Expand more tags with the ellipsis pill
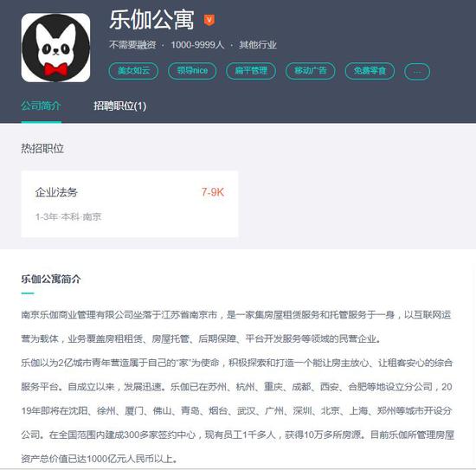476x470 pixels. (417, 72)
